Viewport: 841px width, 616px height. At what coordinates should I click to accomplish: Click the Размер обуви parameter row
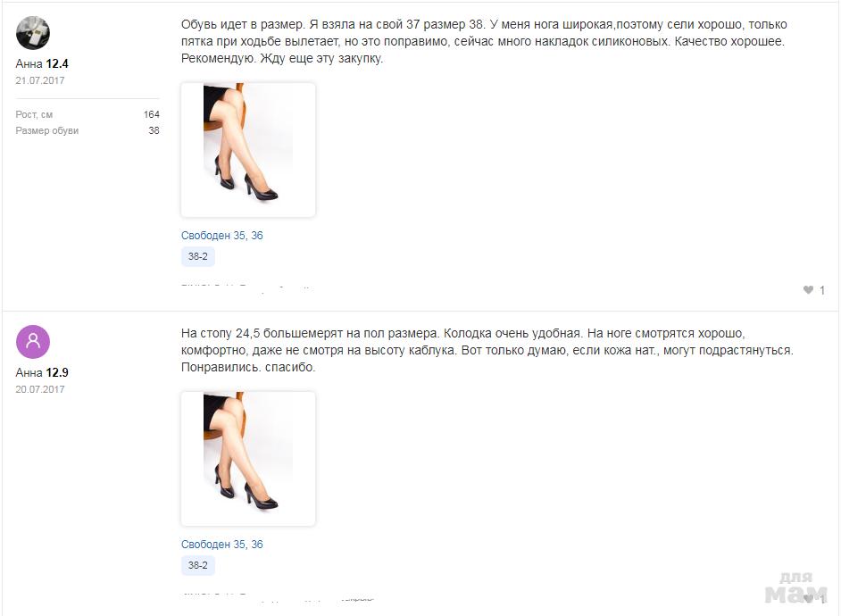tap(87, 130)
